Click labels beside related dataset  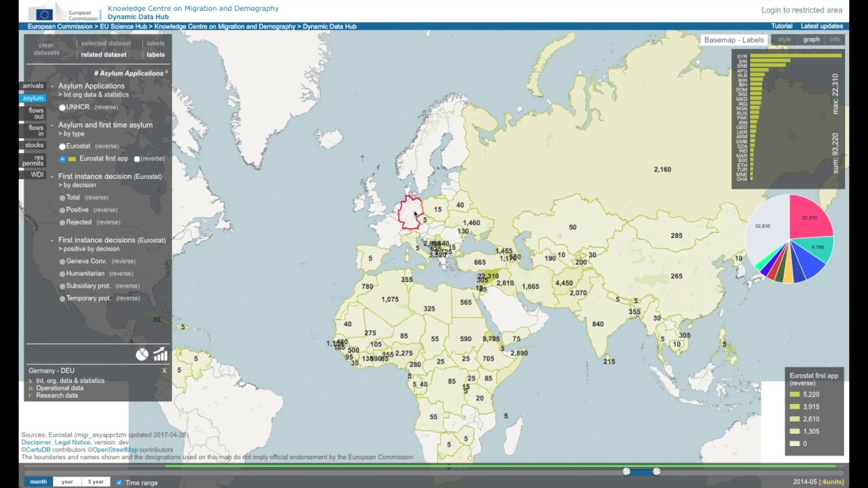click(155, 55)
